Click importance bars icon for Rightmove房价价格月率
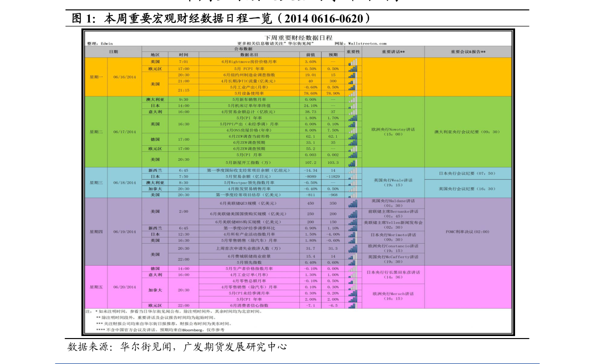 click(x=353, y=61)
